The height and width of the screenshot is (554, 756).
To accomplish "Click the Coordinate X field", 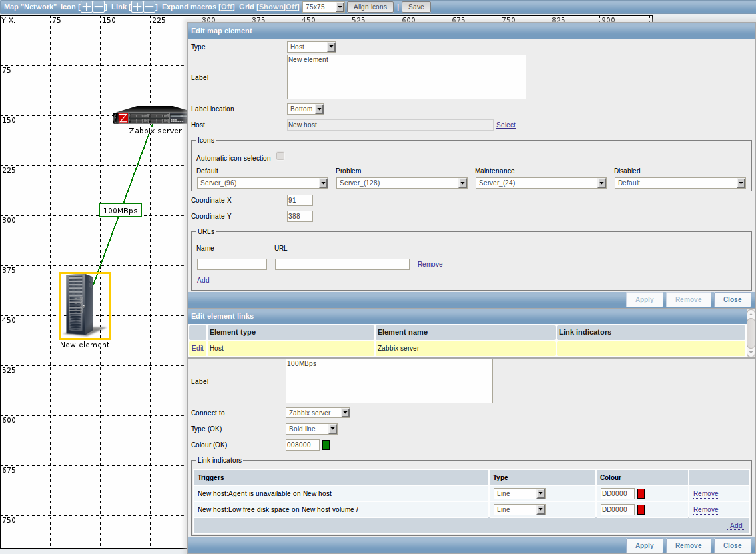I will [300, 200].
